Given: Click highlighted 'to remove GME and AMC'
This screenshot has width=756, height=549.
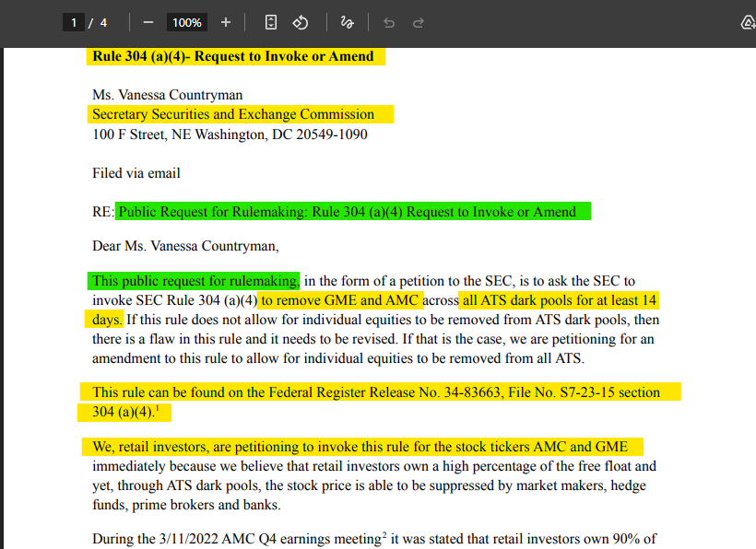Looking at the screenshot, I should tap(340, 300).
